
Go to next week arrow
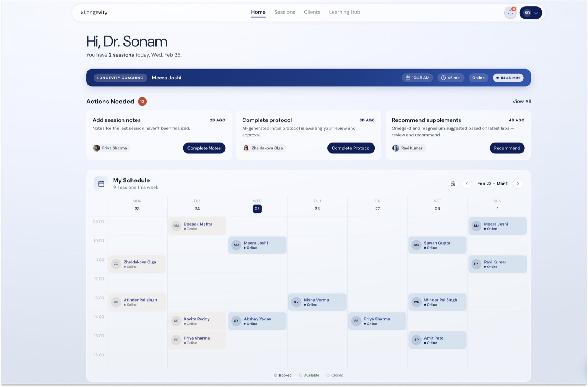(x=518, y=184)
